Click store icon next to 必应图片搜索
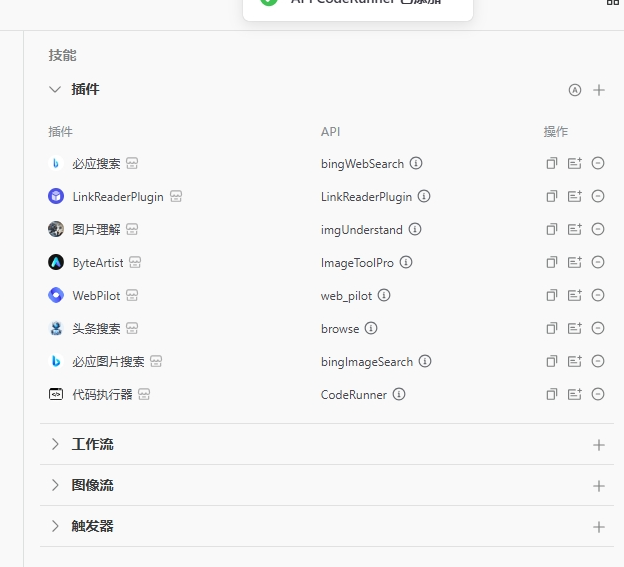 (156, 361)
